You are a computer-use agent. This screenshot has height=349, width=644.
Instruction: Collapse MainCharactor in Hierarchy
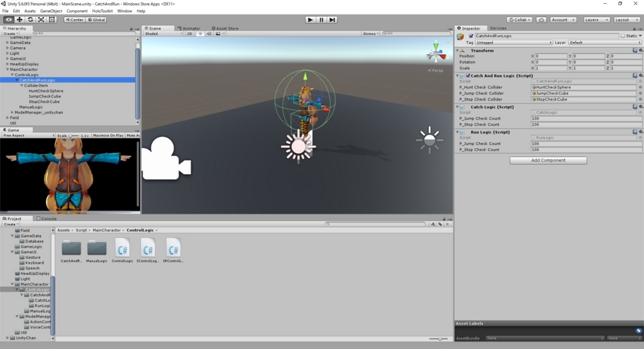pos(8,69)
